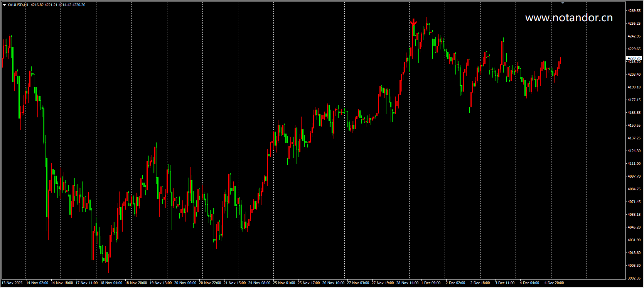Click the 4084.75 price scale label

click(x=634, y=189)
